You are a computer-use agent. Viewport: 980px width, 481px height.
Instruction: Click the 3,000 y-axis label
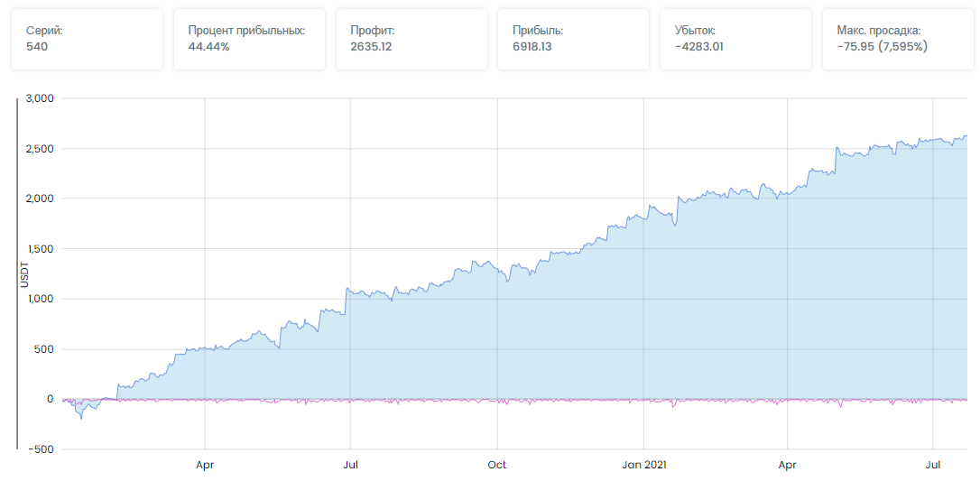pyautogui.click(x=42, y=98)
